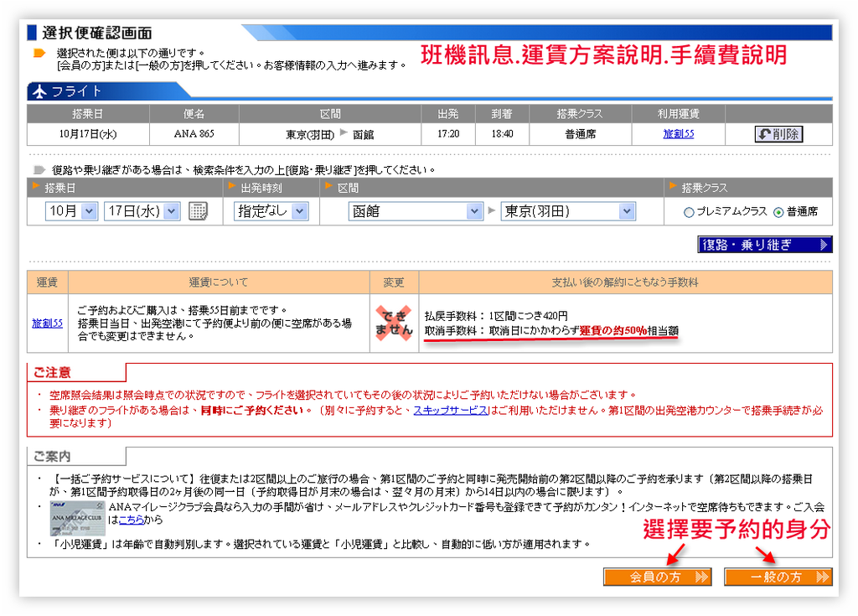Screen dimensions: 858x616
Task: Click the 支払い後の解約にともなう手数料 header
Action: [625, 282]
